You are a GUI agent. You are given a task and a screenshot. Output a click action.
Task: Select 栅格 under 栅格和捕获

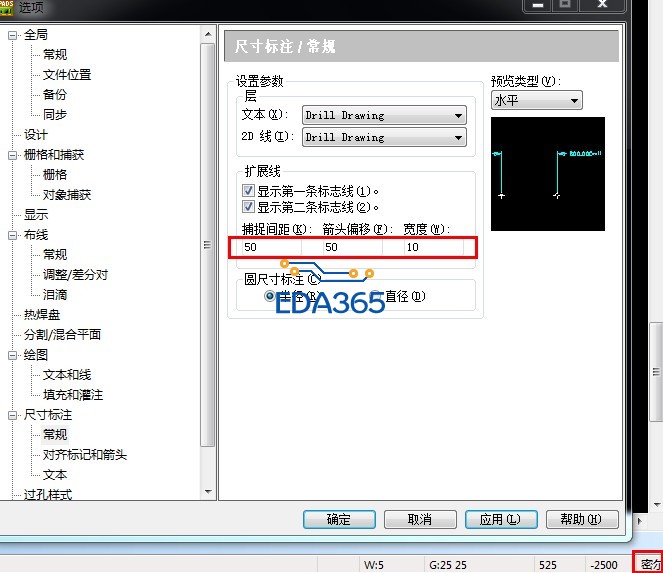[x=55, y=175]
